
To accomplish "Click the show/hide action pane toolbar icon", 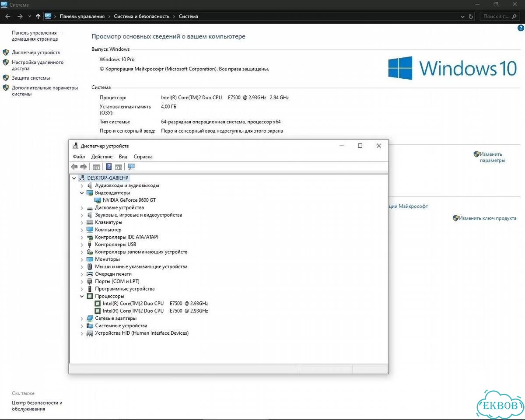I will point(118,167).
